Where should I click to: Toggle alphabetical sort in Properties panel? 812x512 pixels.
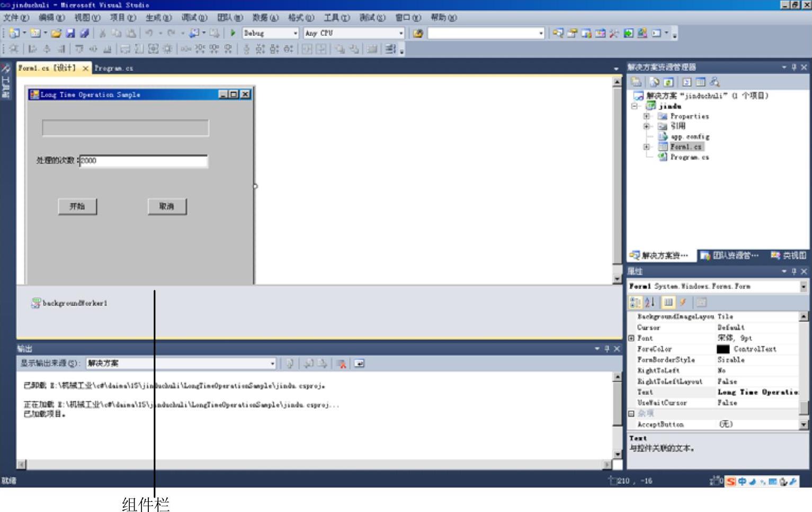pos(650,302)
